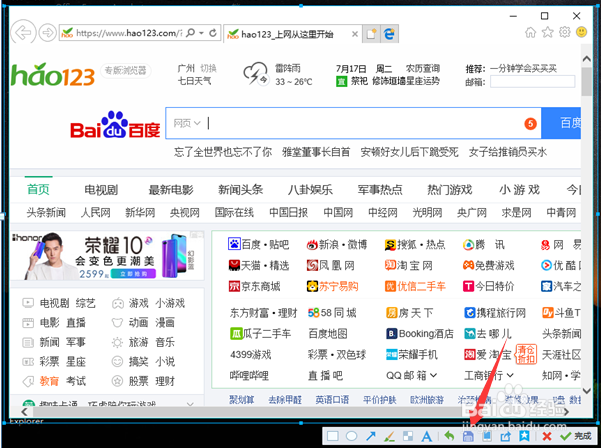The width and height of the screenshot is (601, 448).
Task: Open 七日天气 forecast link
Action: pyautogui.click(x=194, y=81)
